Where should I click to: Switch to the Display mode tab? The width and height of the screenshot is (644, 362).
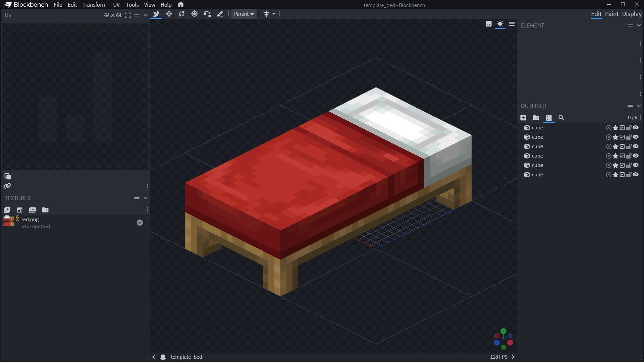632,14
